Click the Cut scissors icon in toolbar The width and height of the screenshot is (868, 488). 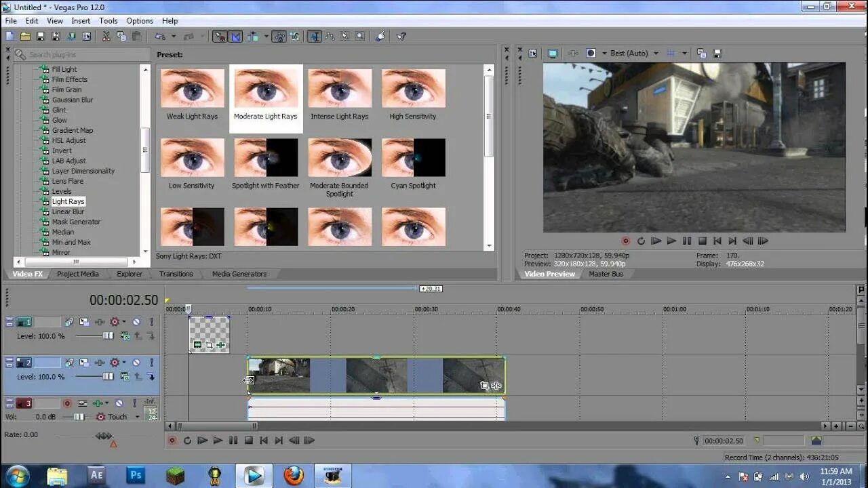click(x=106, y=37)
